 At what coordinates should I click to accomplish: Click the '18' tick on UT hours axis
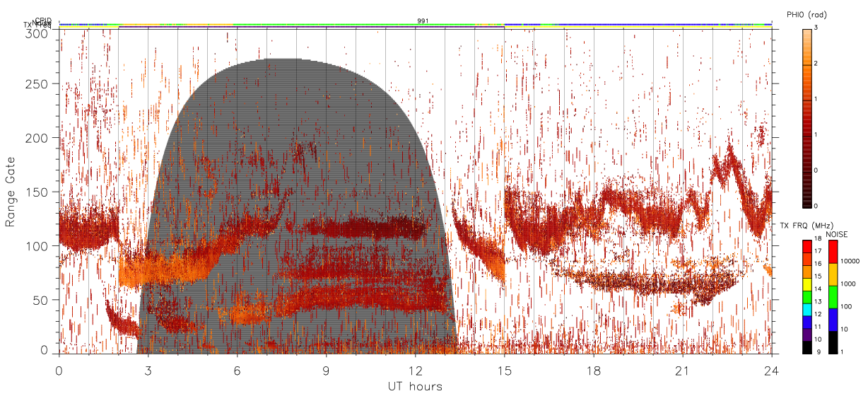pos(593,370)
